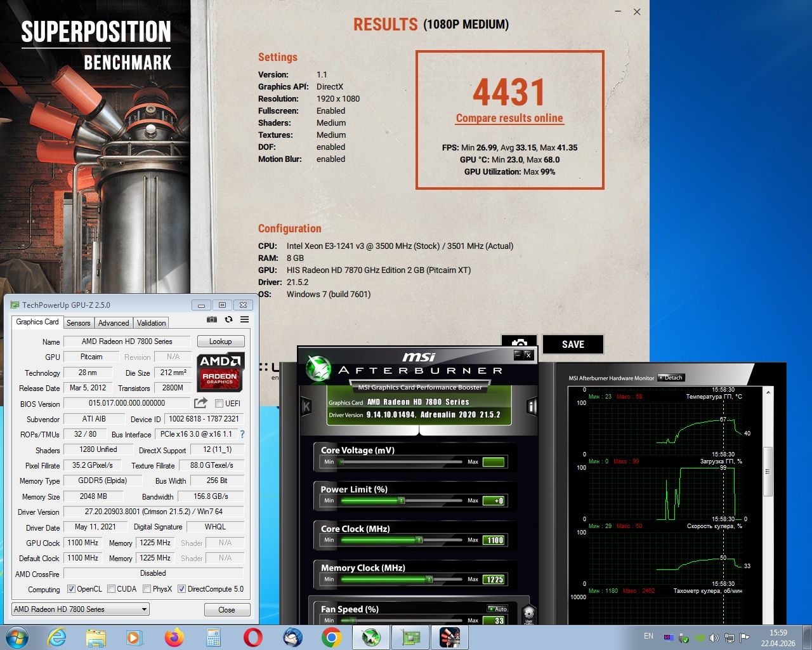Screen dimensions: 812x650
Task: Open the Windows Start menu
Action: (x=16, y=637)
